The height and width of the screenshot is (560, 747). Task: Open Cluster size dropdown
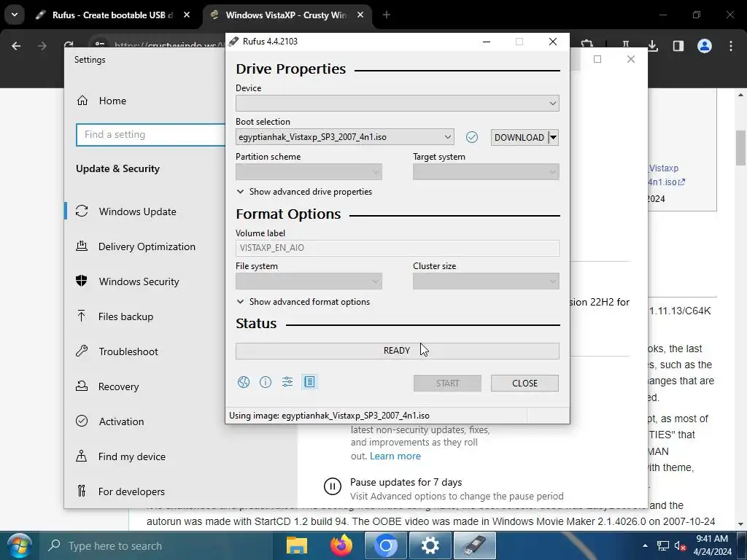[486, 281]
